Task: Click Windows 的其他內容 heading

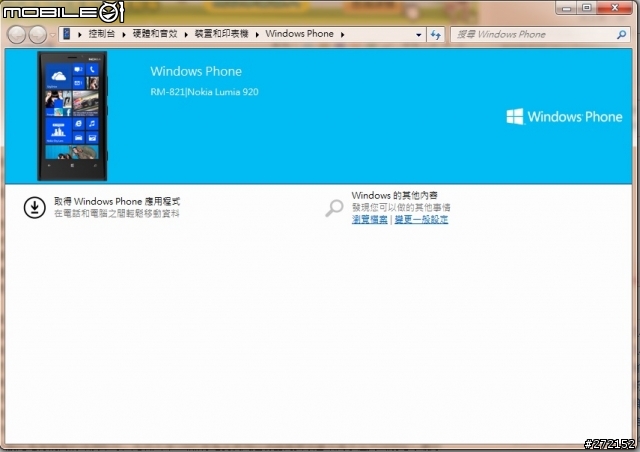Action: (394, 196)
